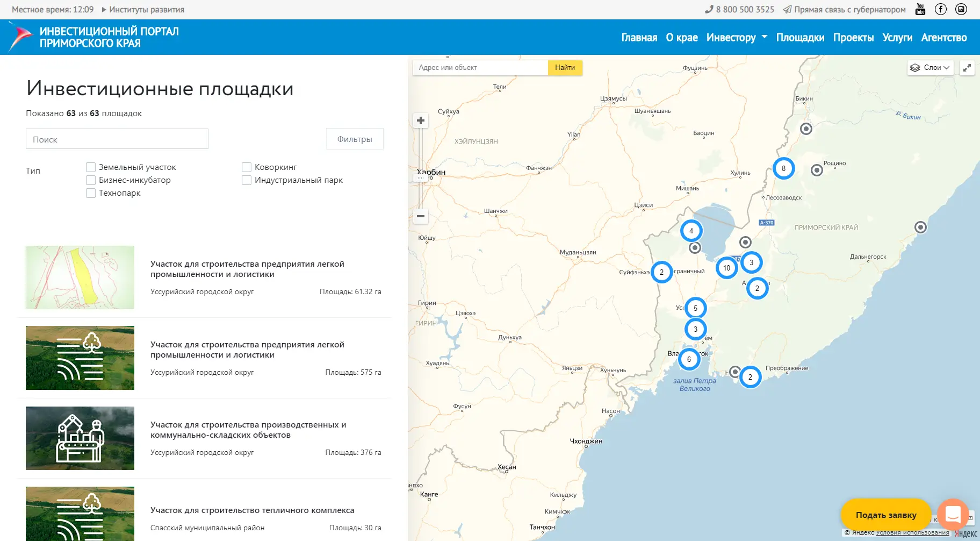Viewport: 980px width, 541px height.
Task: Go to Главная menu item
Action: 639,38
